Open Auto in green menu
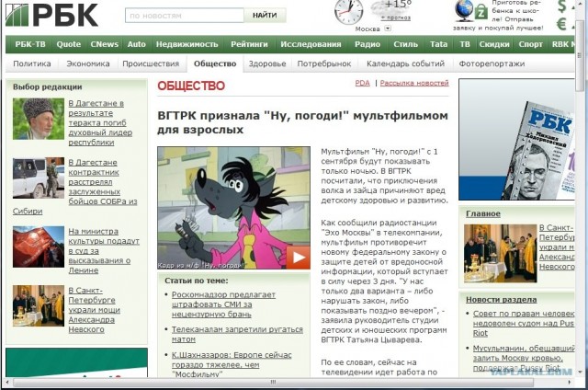This screenshot has width=588, height=390. tap(137, 44)
